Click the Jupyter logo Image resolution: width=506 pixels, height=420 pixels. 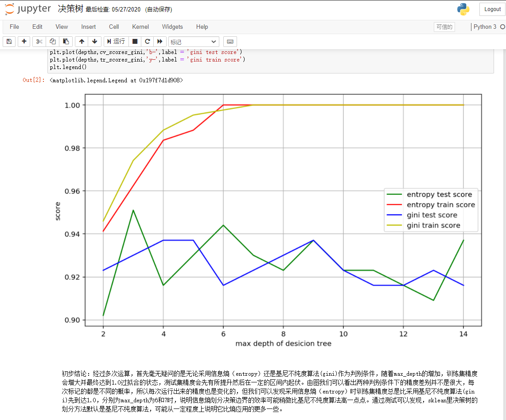tap(28, 9)
